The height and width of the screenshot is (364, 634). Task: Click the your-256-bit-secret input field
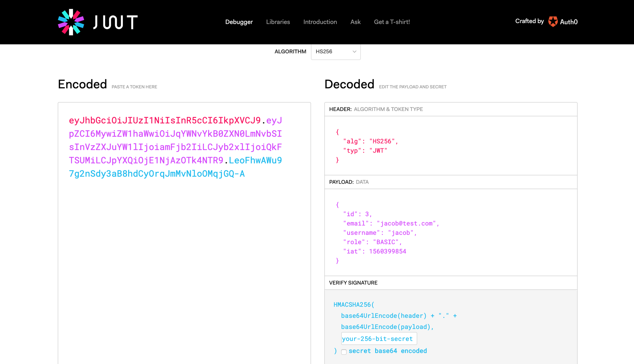coord(379,339)
